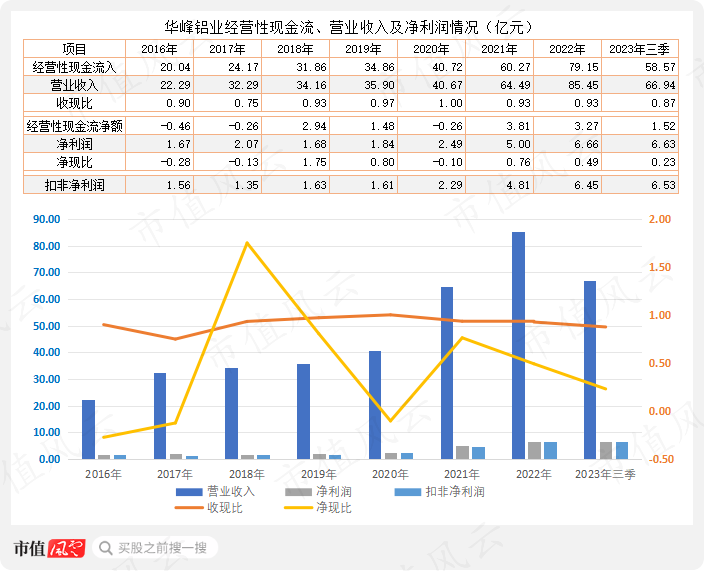This screenshot has width=704, height=571.
Task: Click the x-axis label 2023年三季
Action: [x=605, y=474]
